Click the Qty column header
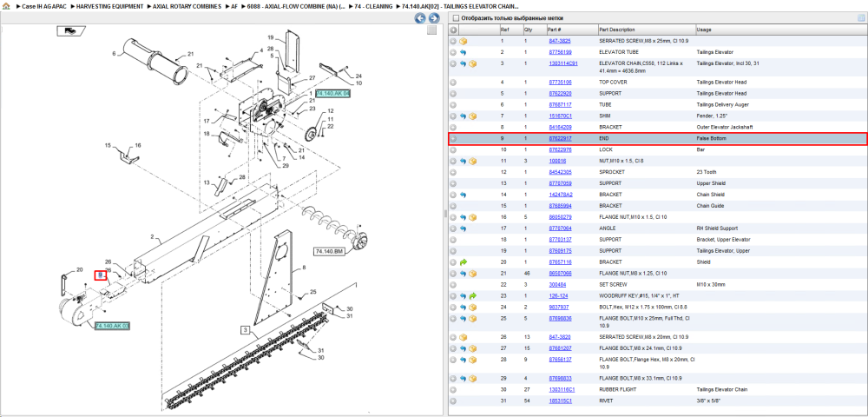 coord(528,30)
